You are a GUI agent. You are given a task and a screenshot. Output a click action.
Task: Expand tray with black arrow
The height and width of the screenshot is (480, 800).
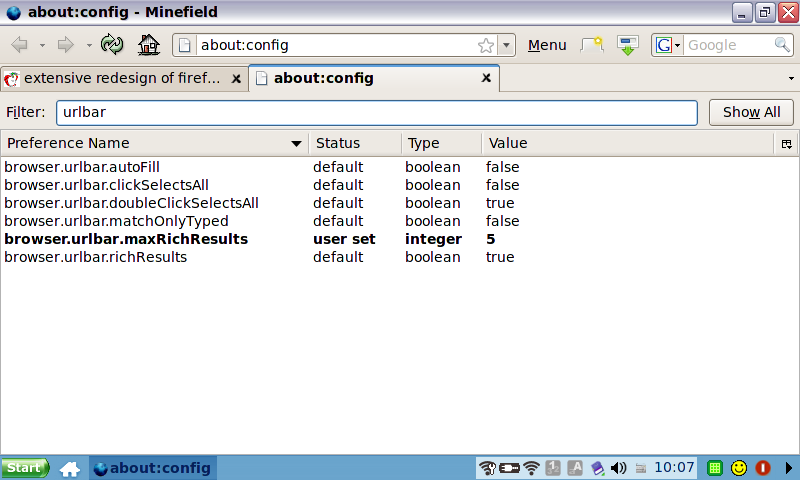coord(789,468)
